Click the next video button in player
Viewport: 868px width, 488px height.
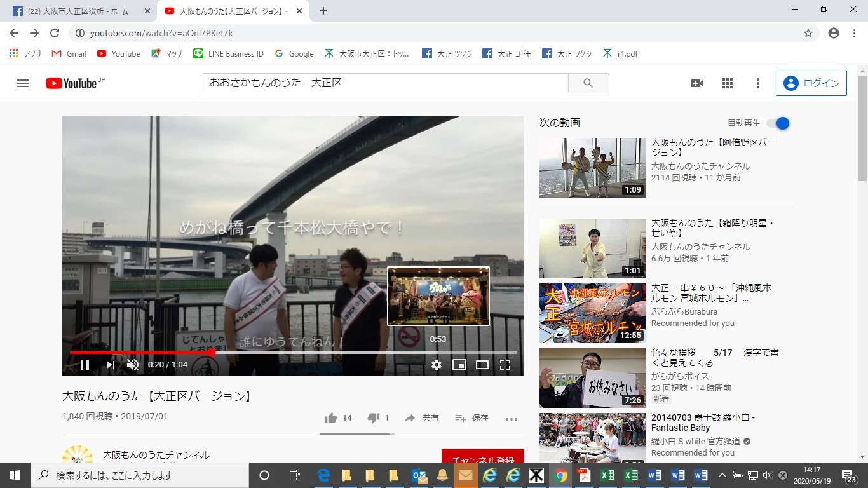click(109, 364)
